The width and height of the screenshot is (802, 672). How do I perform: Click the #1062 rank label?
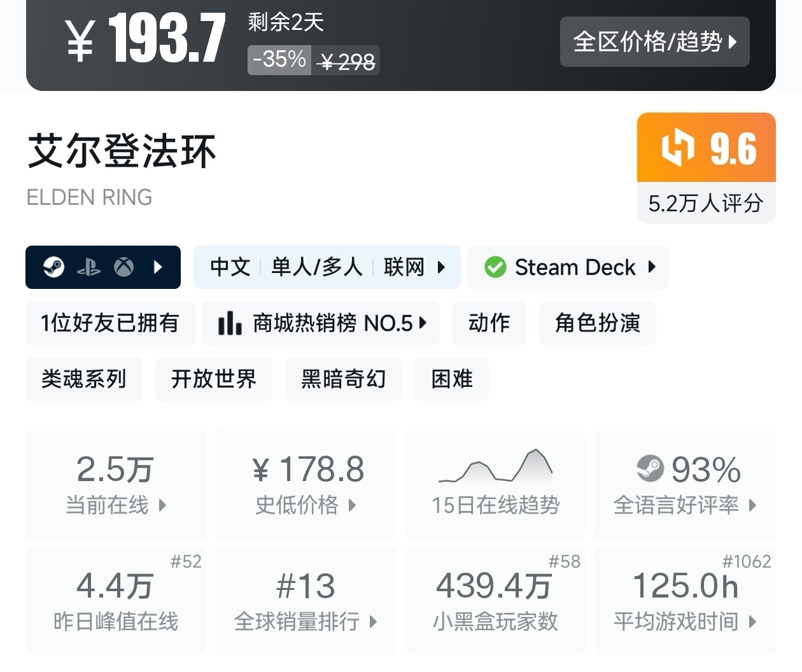(747, 561)
